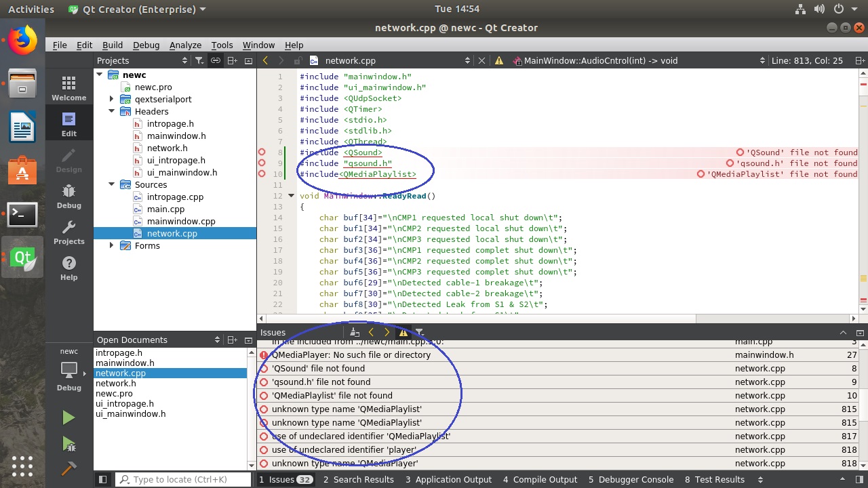
Task: Go to previous issue arrow
Action: (x=371, y=332)
